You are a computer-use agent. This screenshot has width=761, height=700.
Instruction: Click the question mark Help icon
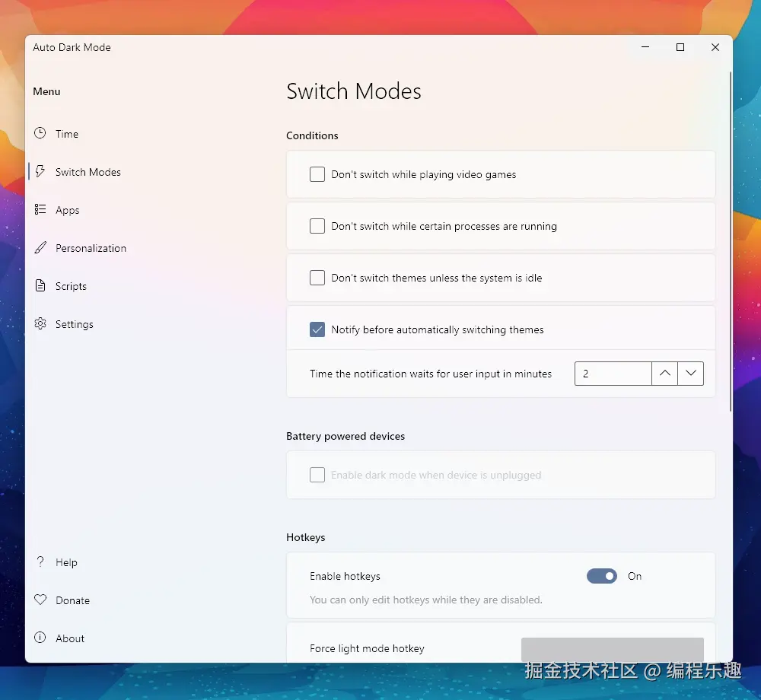[40, 562]
